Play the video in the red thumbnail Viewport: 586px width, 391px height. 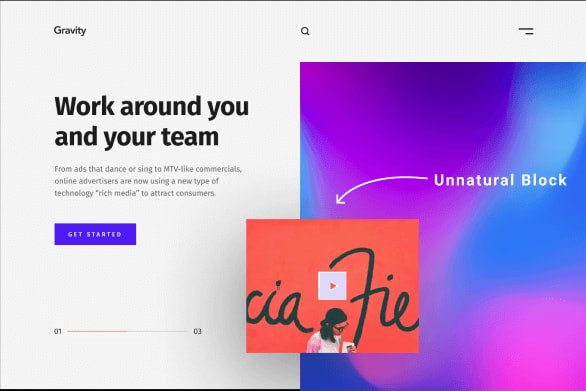click(x=332, y=286)
